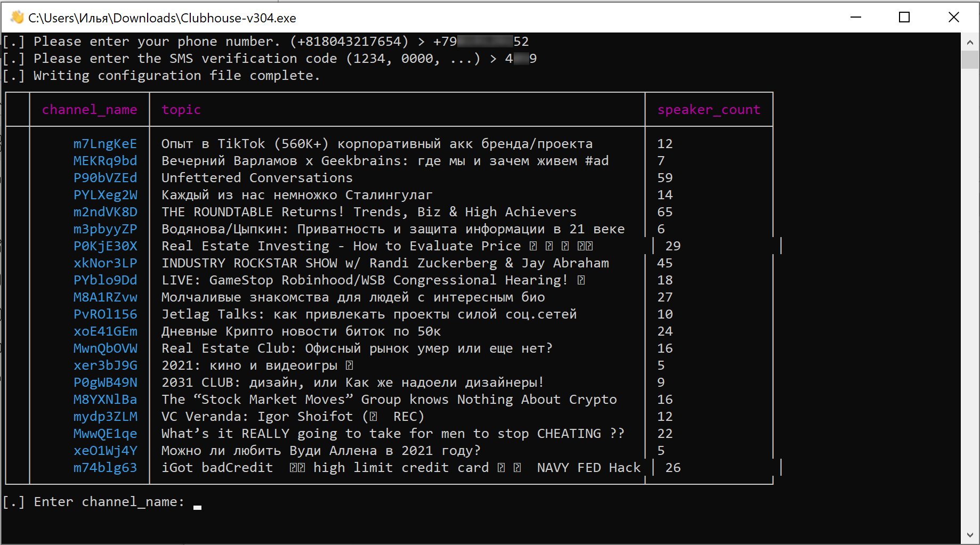Click the 'SMS verification code' prompt line
The image size is (980, 545).
pyautogui.click(x=270, y=59)
